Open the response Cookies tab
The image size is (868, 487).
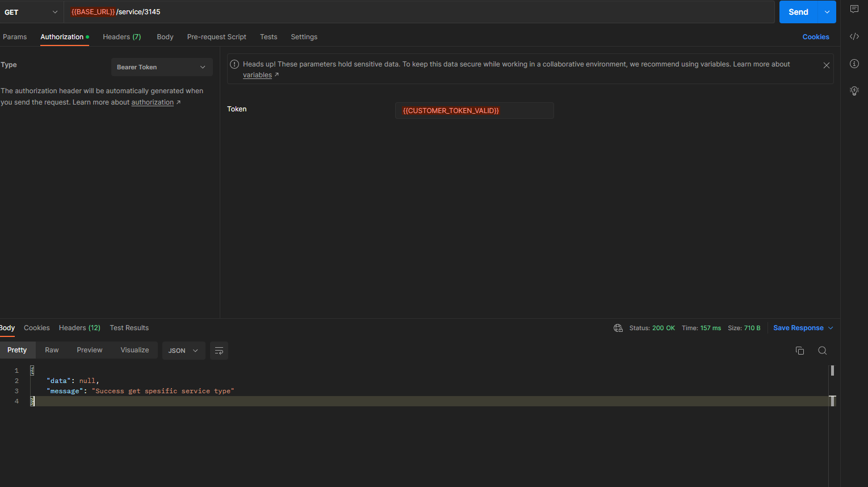click(36, 328)
